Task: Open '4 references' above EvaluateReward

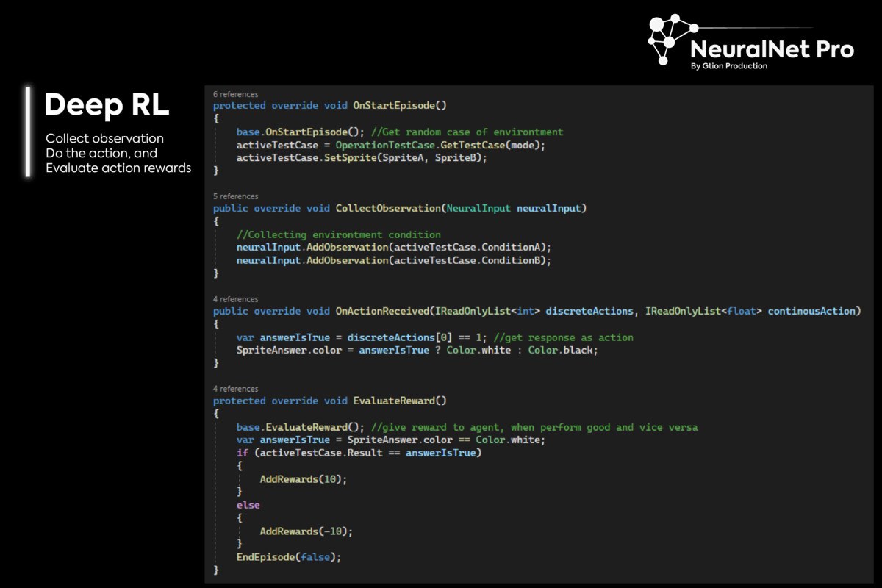Action: tap(235, 388)
